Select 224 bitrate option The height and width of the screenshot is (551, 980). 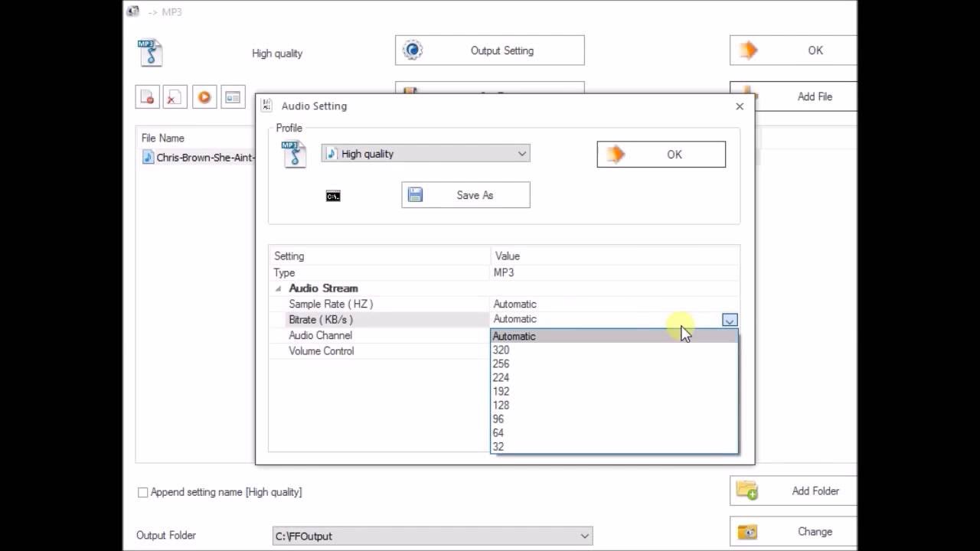point(614,377)
